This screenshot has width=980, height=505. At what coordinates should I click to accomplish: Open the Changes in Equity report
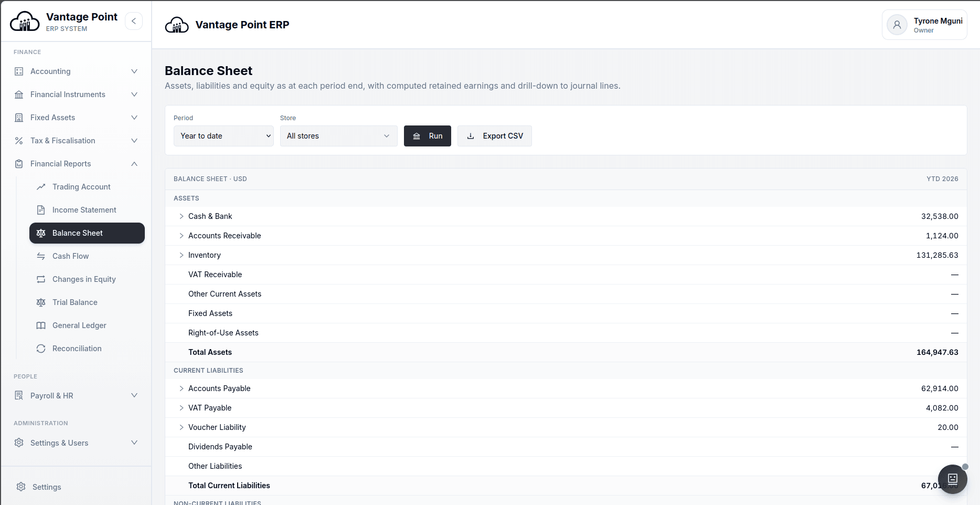tap(87, 279)
